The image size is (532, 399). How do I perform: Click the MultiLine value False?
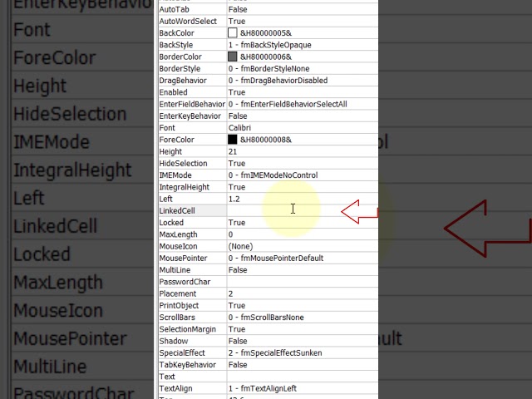click(x=238, y=270)
